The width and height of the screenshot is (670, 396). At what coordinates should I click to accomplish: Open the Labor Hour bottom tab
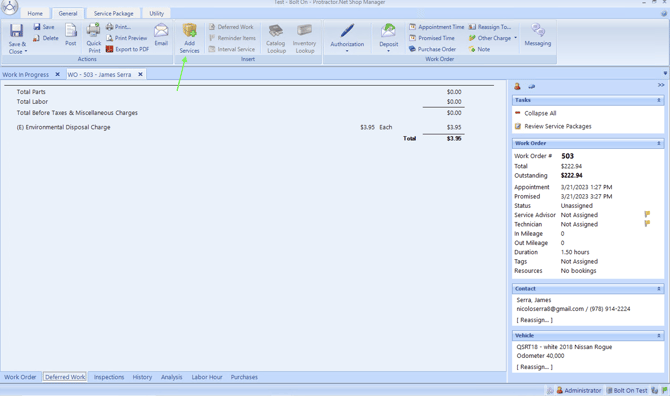[207, 377]
